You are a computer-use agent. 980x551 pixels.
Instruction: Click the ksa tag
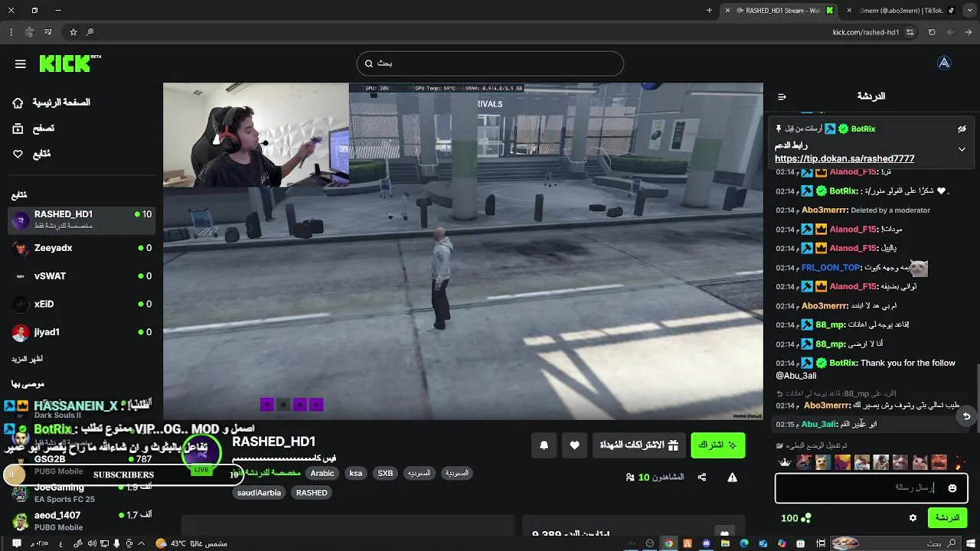click(356, 473)
